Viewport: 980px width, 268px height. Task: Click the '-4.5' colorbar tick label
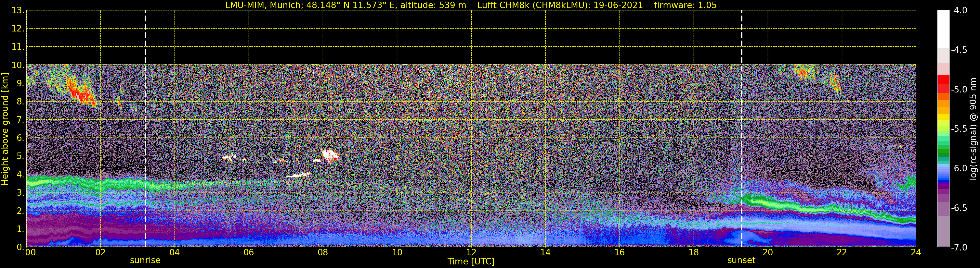pos(959,50)
